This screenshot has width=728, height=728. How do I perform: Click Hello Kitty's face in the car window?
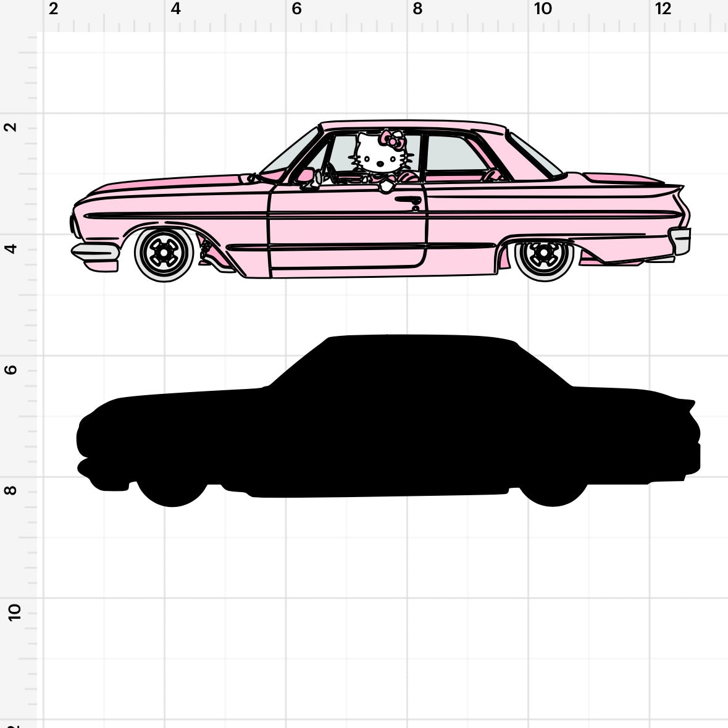tap(379, 159)
